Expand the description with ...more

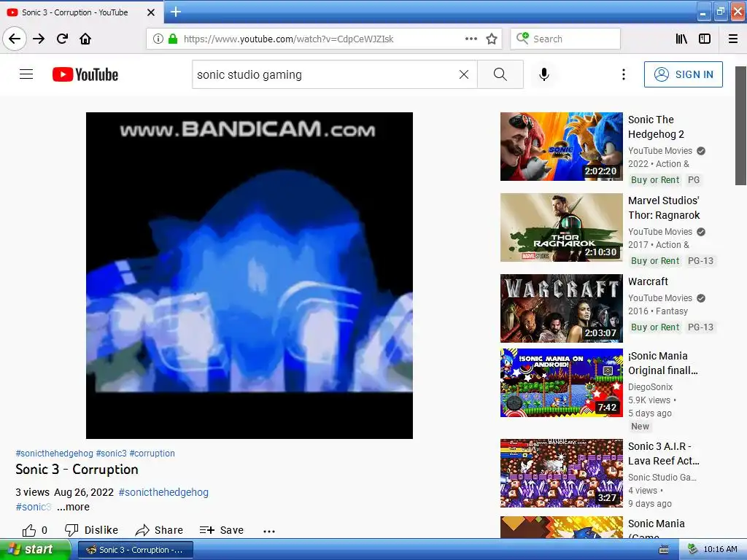[73, 507]
